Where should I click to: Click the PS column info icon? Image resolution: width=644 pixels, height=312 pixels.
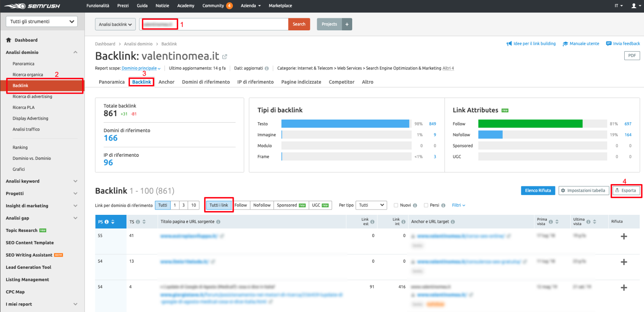[107, 222]
